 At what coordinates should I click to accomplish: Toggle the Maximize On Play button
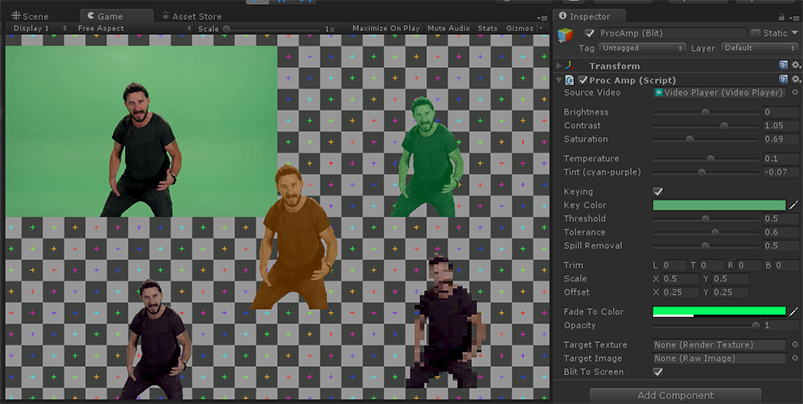(386, 29)
